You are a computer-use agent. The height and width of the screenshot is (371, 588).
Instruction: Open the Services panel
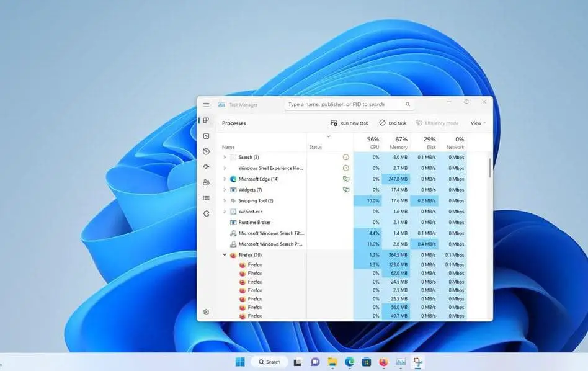(206, 213)
